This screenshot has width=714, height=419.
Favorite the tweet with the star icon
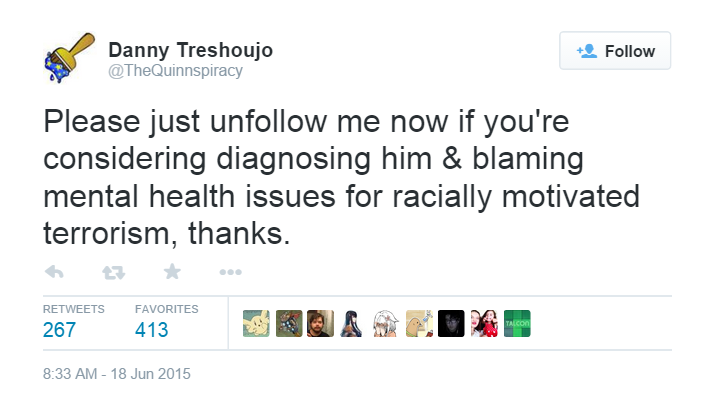coord(172,271)
